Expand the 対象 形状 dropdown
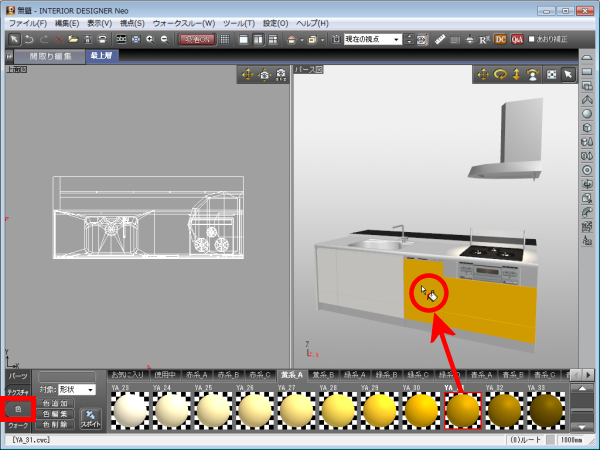600x450 pixels. (x=76, y=389)
